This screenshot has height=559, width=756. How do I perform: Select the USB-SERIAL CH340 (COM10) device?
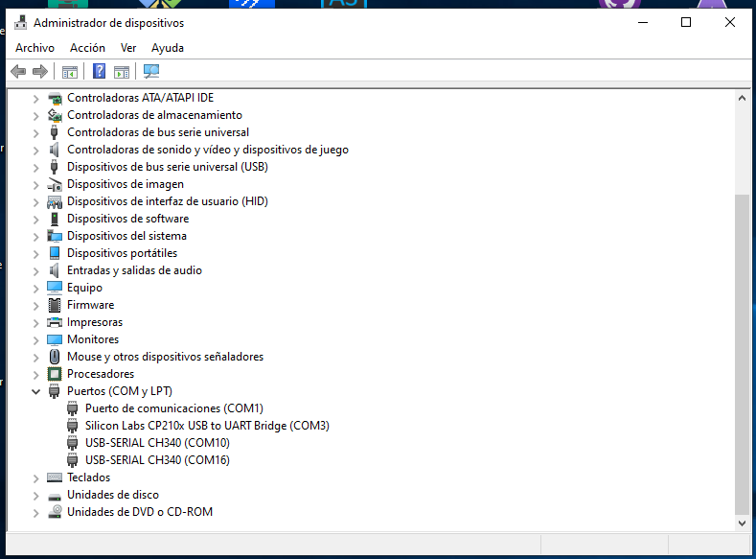(x=157, y=443)
